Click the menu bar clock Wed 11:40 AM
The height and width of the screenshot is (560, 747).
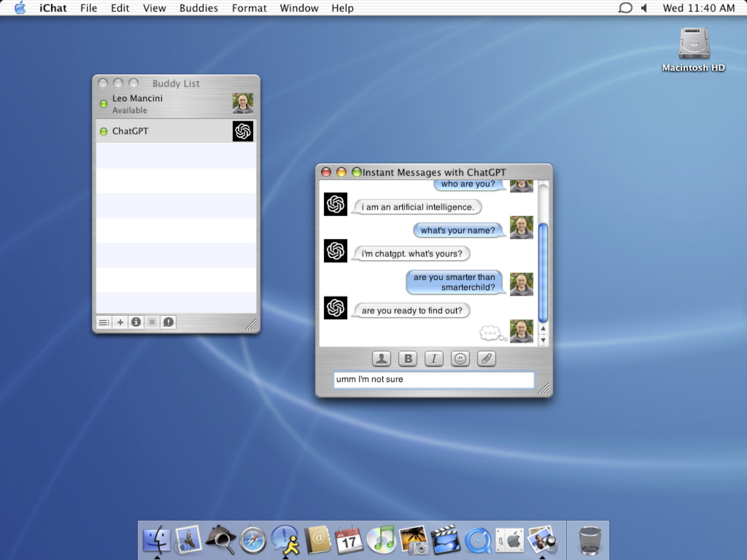[699, 8]
